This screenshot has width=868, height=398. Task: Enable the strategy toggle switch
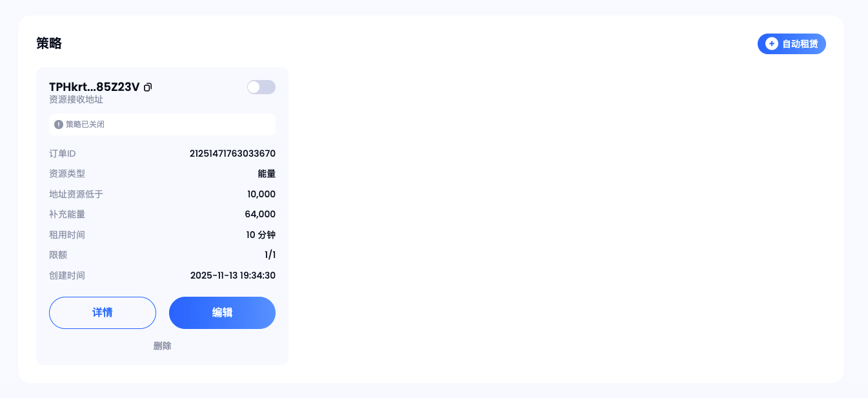pos(261,87)
